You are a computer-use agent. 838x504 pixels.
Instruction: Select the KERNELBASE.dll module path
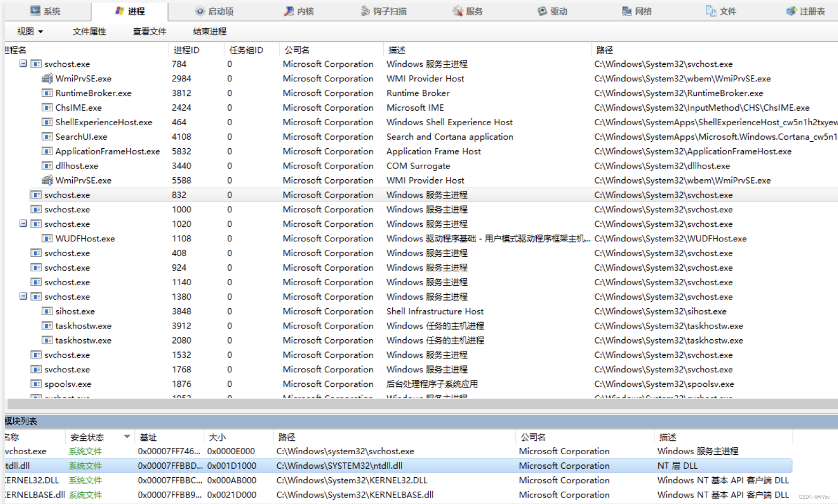(355, 494)
